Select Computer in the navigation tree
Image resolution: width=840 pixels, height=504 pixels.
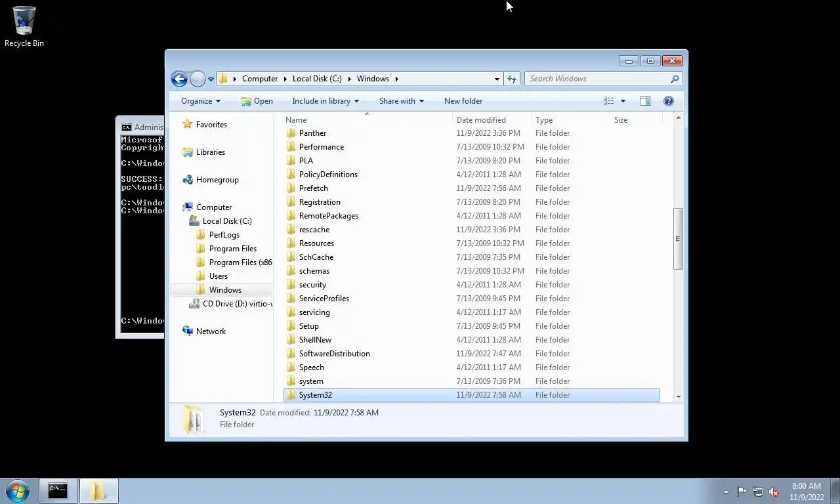214,207
